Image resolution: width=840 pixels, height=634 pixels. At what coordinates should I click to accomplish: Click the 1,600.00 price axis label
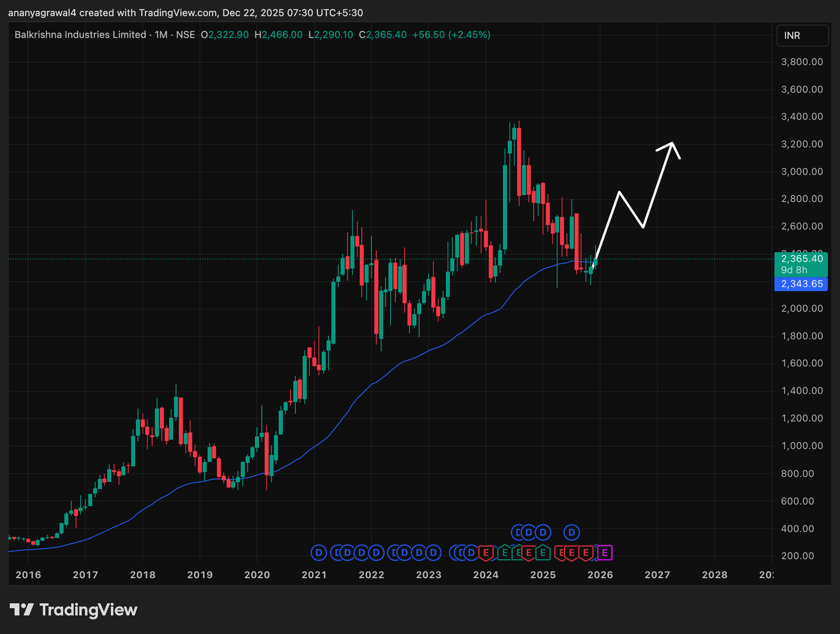[x=802, y=363]
